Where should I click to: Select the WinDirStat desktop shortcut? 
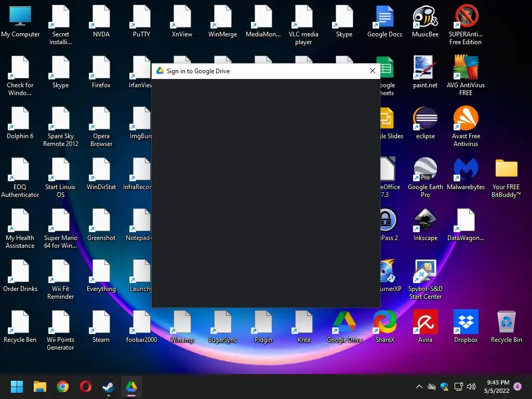[101, 174]
